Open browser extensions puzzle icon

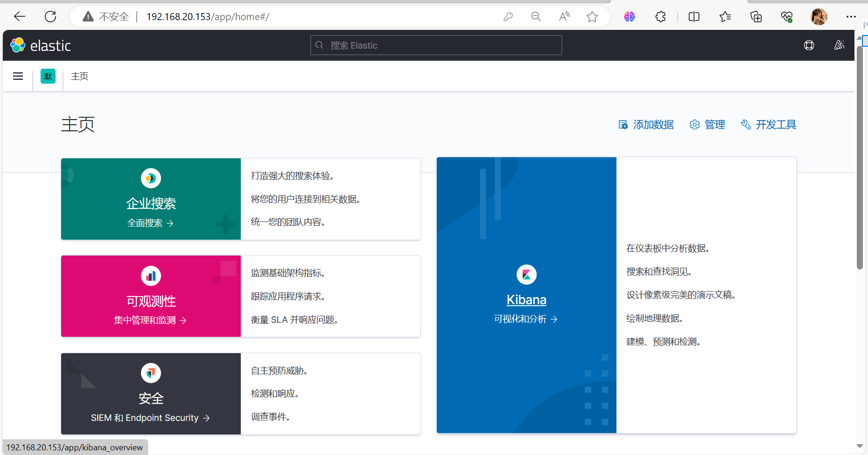660,17
